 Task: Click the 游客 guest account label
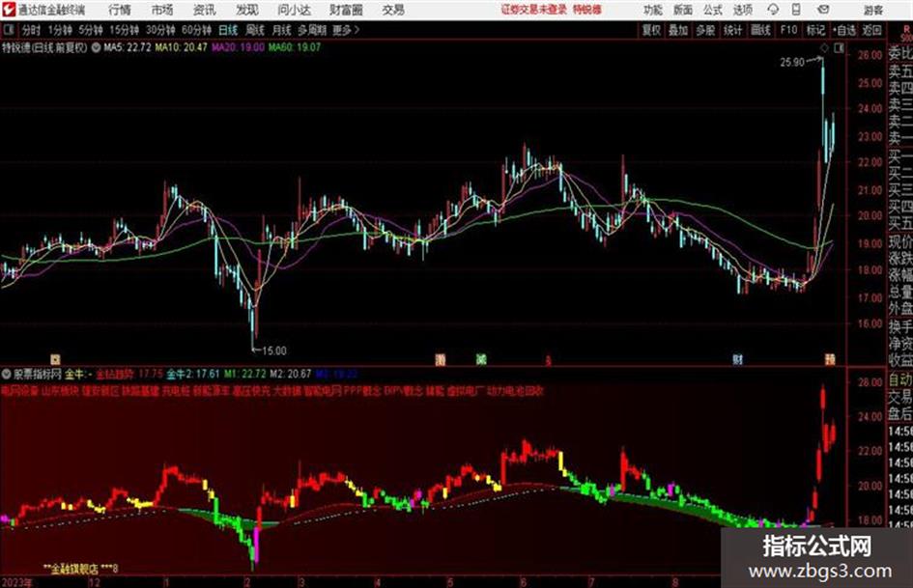[x=872, y=10]
